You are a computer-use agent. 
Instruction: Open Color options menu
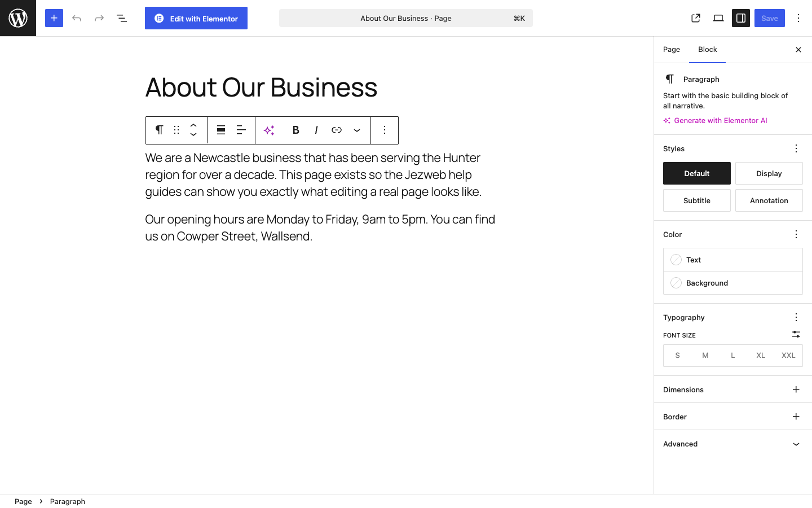tap(796, 234)
